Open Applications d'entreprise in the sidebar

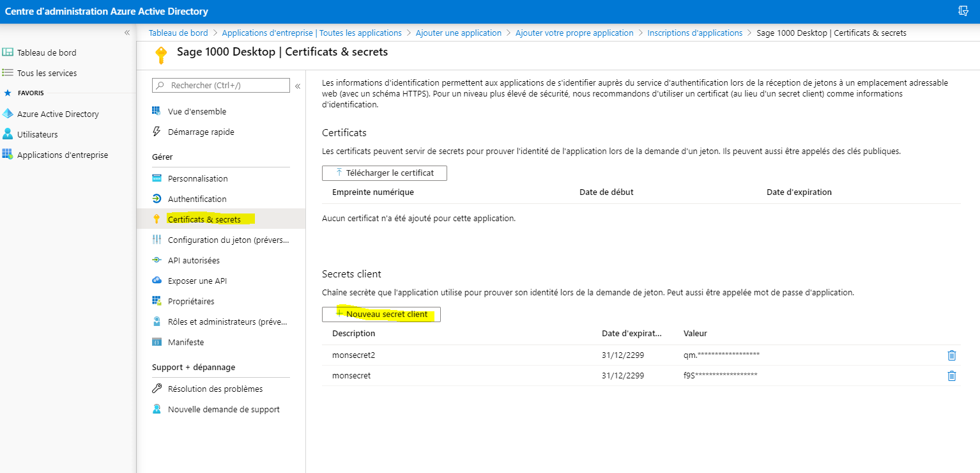[x=63, y=155]
